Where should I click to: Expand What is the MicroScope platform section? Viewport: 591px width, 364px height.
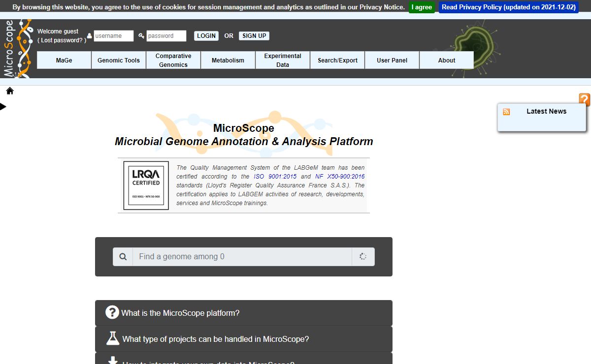(244, 313)
